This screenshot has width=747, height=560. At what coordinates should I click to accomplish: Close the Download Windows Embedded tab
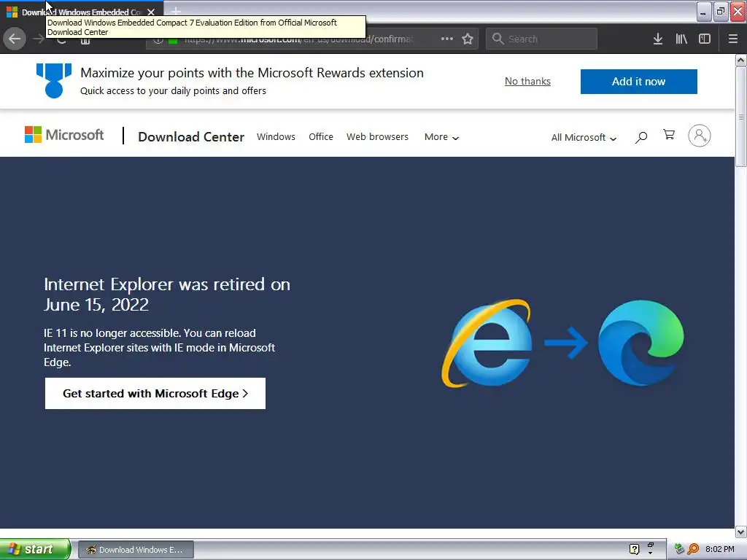coord(151,12)
